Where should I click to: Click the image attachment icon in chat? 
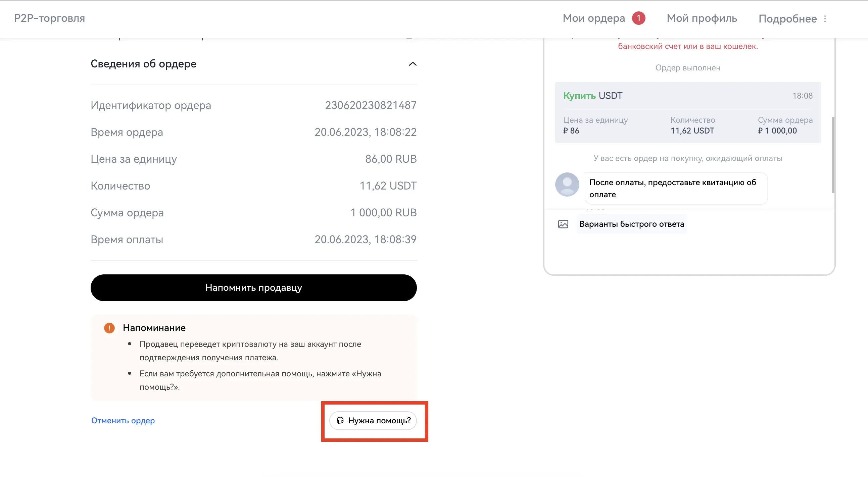coord(563,224)
